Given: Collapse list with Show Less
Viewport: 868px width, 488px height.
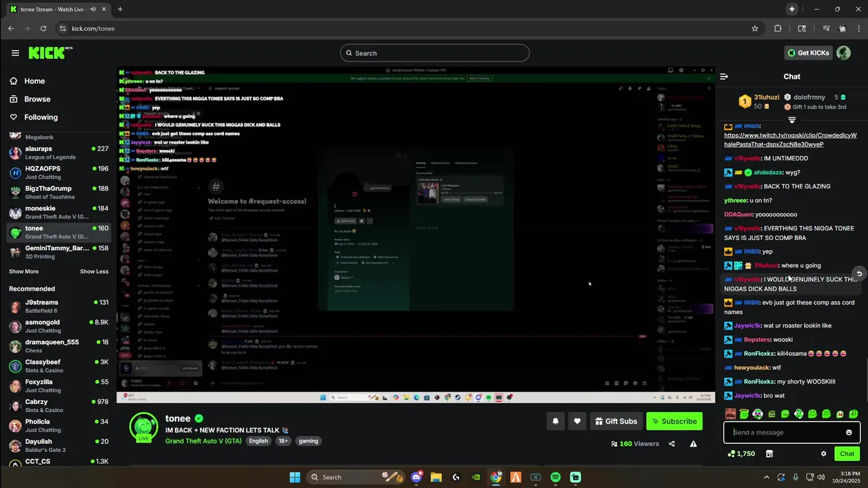Looking at the screenshot, I should point(94,271).
